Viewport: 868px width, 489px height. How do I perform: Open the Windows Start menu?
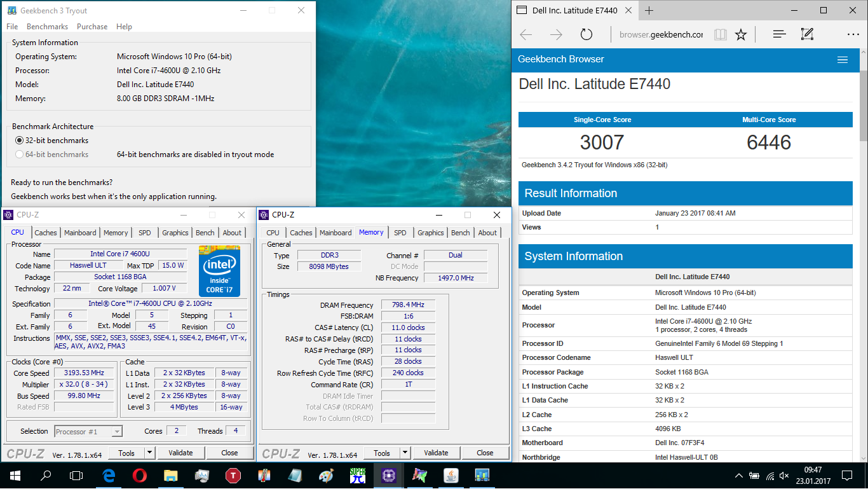(15, 475)
